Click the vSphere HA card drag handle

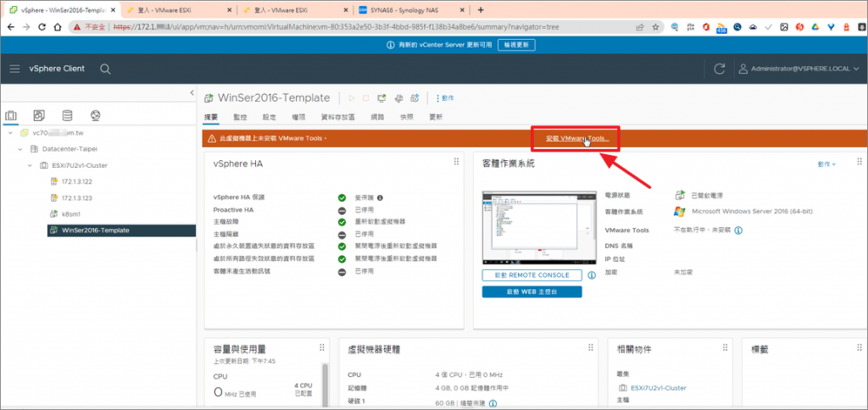pyautogui.click(x=456, y=162)
